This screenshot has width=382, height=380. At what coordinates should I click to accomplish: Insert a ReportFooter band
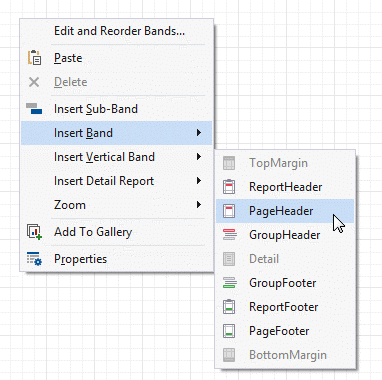[285, 307]
